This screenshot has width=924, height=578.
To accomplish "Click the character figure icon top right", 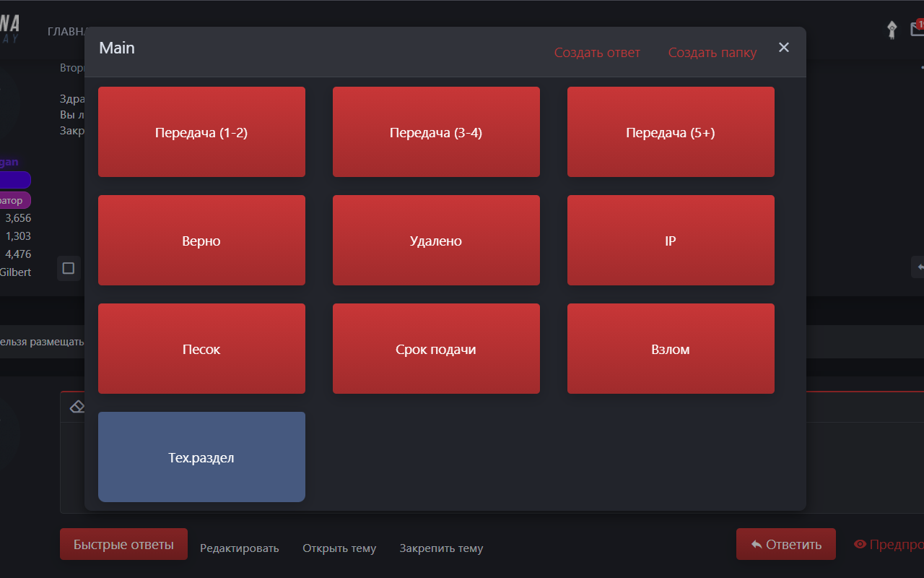I will click(891, 30).
